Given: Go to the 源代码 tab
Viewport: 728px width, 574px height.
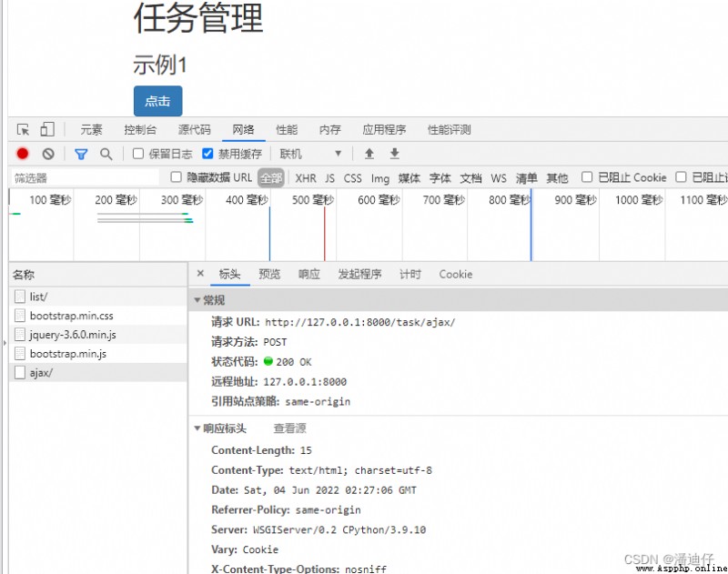Looking at the screenshot, I should [195, 129].
